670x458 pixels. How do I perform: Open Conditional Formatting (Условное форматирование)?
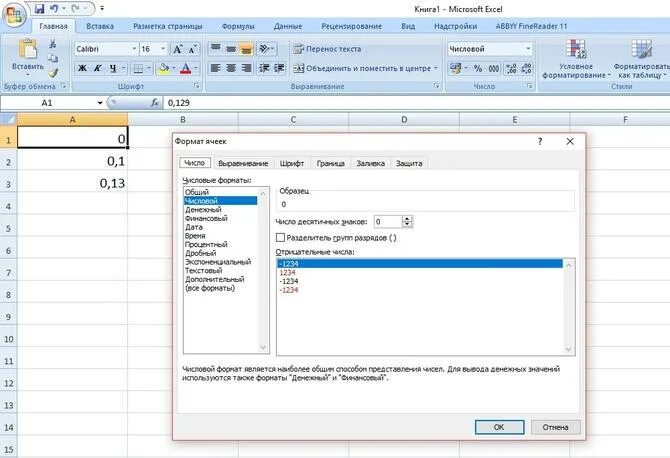point(576,59)
